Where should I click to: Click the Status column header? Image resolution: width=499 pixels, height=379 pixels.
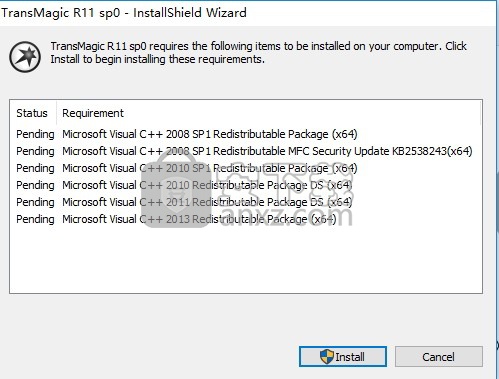click(32, 113)
